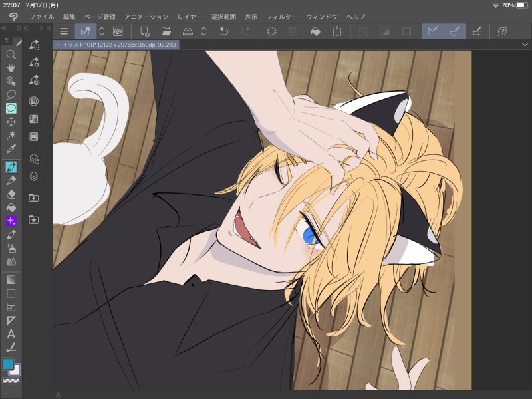532x399 pixels.
Task: Clear the layer with the dotted circle icon
Action: click(272, 31)
